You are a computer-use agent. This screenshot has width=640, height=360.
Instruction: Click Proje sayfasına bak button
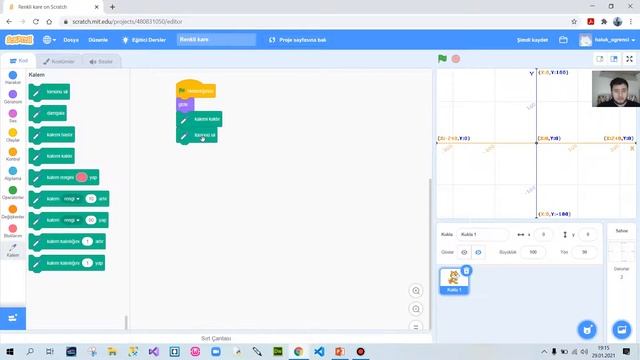[x=298, y=40]
